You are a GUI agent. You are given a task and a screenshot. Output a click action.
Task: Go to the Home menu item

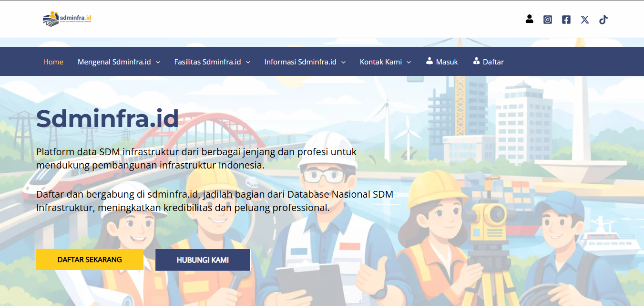[53, 62]
